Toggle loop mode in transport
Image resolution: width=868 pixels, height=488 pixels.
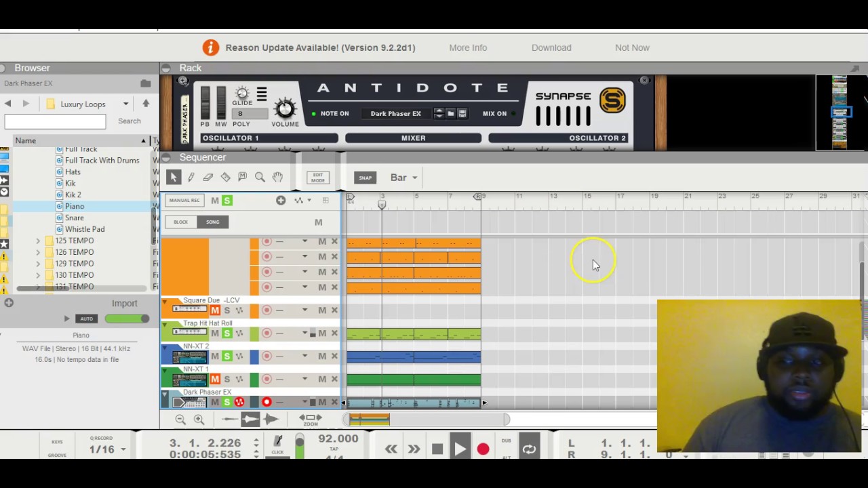pyautogui.click(x=529, y=449)
